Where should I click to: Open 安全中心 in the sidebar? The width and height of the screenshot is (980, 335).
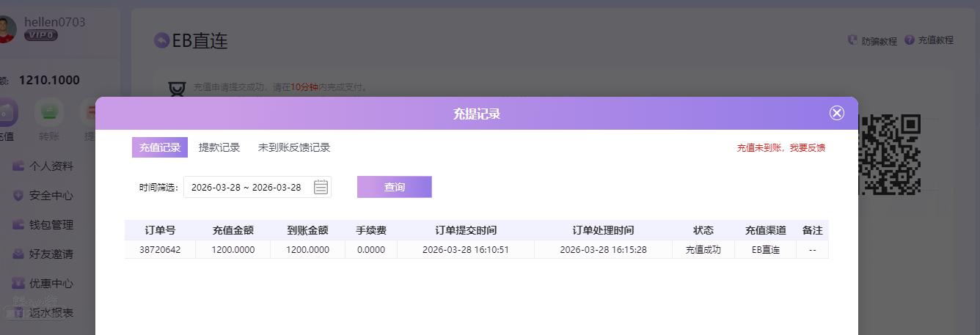[x=51, y=196]
